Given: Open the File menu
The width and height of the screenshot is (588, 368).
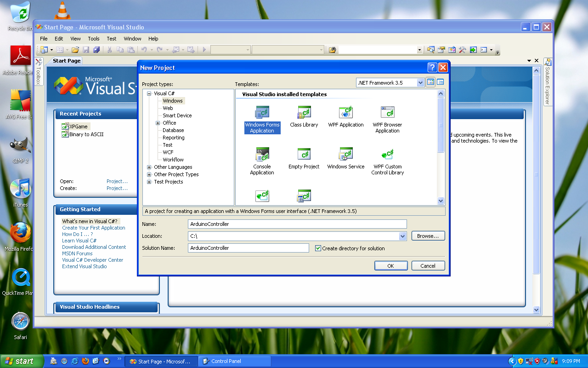Looking at the screenshot, I should pyautogui.click(x=44, y=39).
